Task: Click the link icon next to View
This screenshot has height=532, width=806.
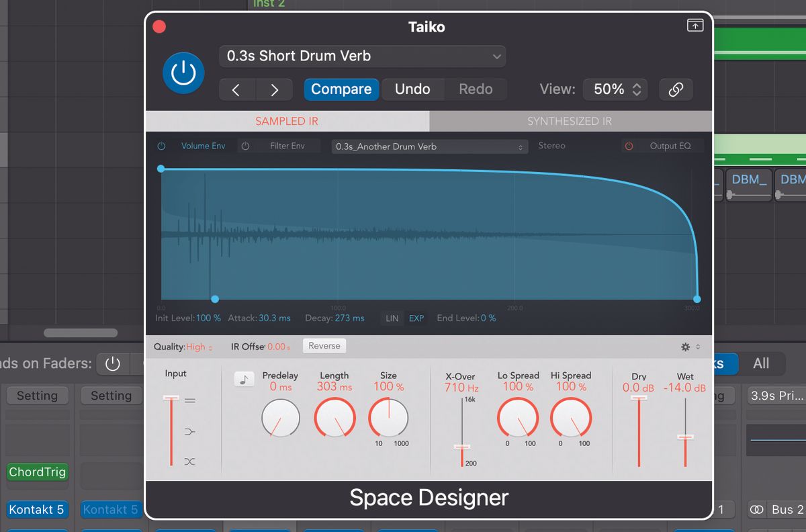Action: pos(676,89)
